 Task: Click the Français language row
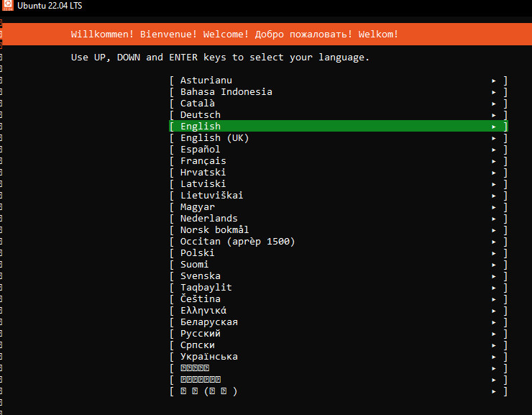[x=203, y=161]
